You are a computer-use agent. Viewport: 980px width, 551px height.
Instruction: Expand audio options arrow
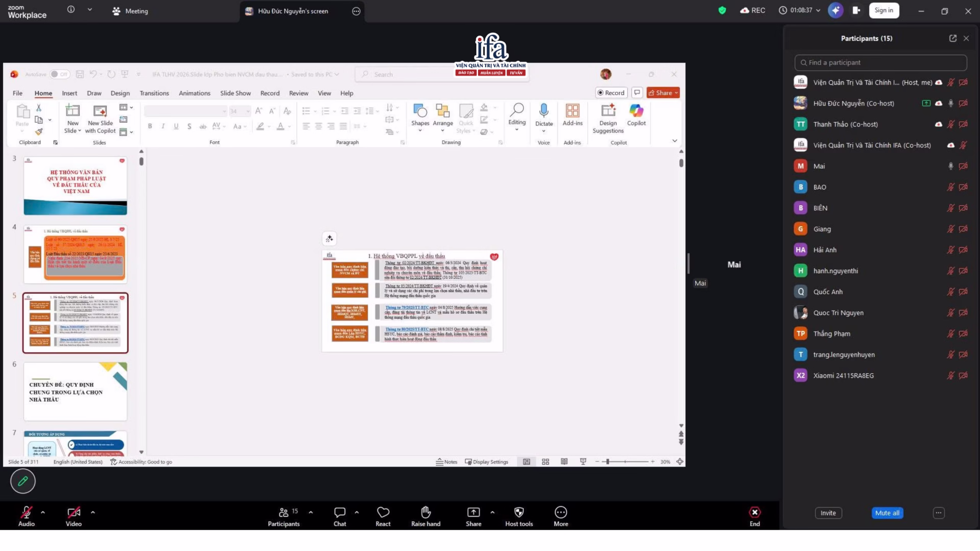pyautogui.click(x=43, y=512)
